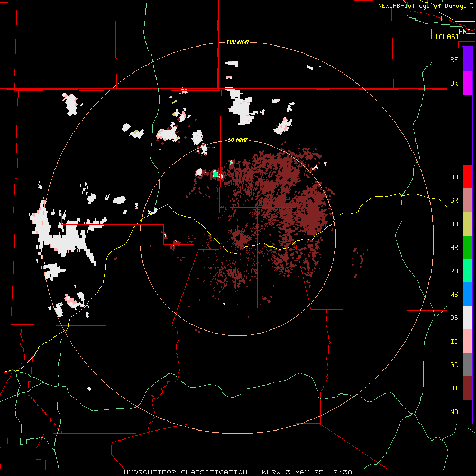
Task: Click the WS legend label
Action: 454,295
